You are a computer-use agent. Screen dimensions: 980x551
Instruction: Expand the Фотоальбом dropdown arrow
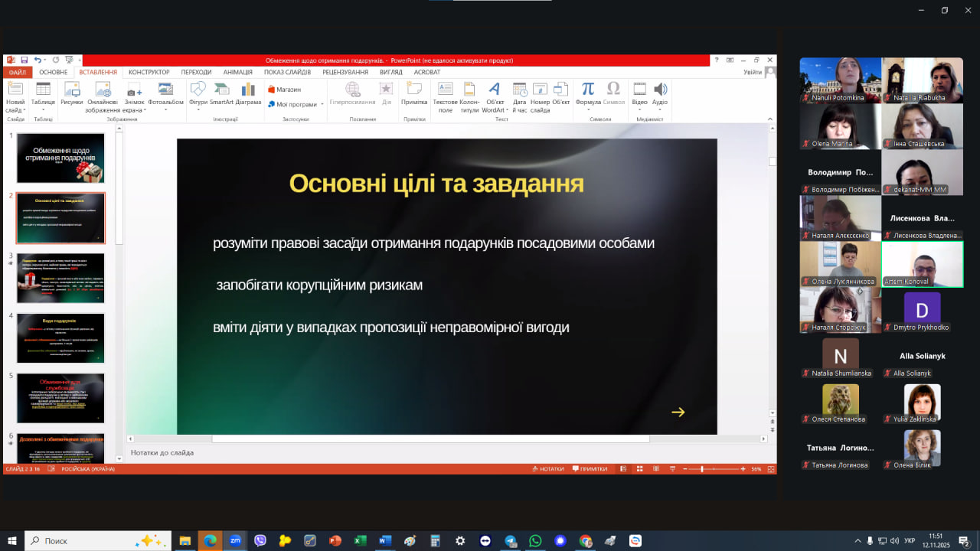tap(165, 109)
